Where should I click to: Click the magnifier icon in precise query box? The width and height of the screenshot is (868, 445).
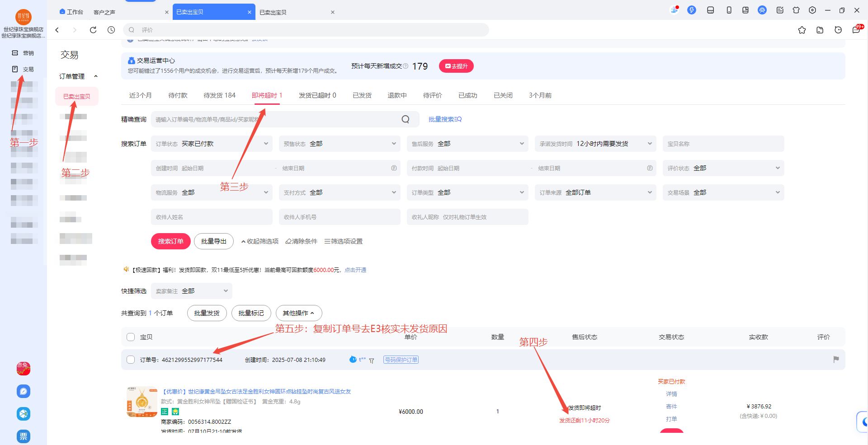click(x=406, y=119)
